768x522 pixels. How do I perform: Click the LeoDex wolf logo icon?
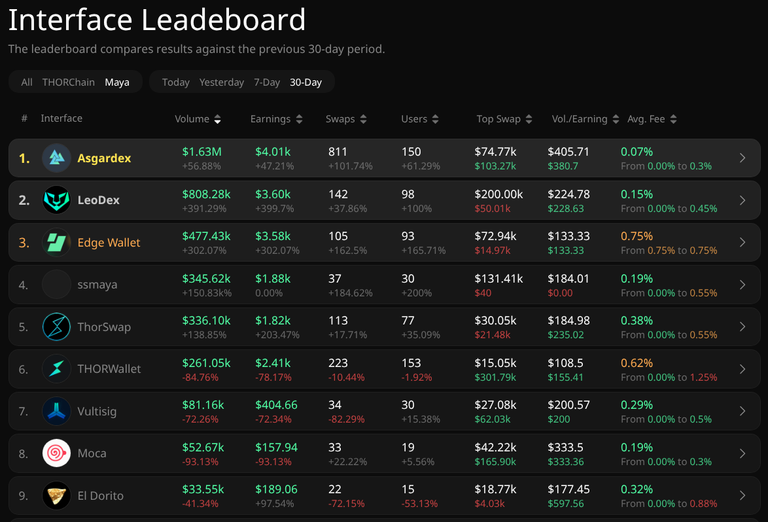click(56, 200)
